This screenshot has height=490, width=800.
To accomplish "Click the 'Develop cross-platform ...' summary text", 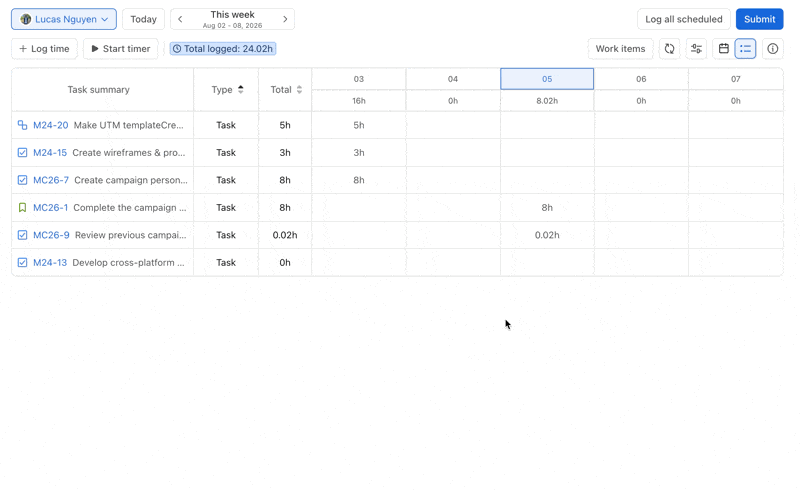I will [129, 263].
